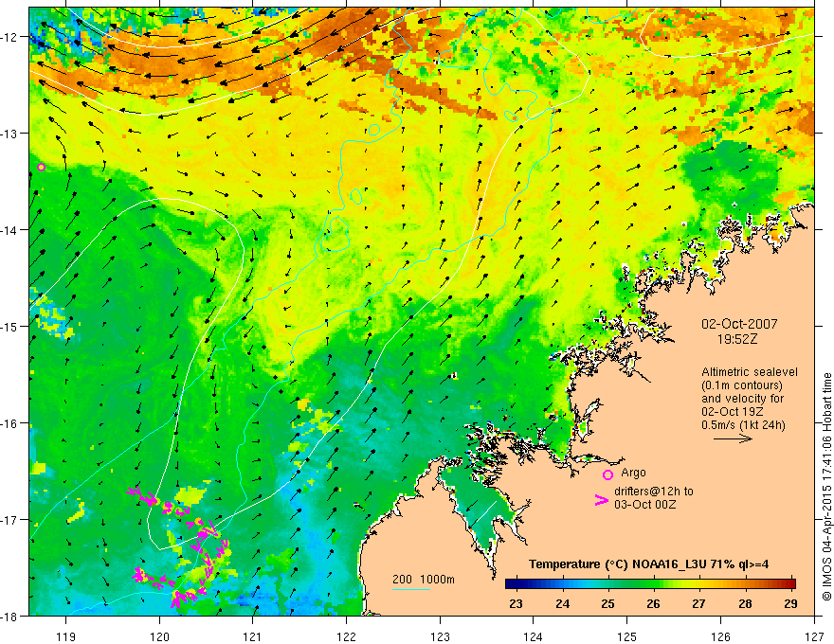Click the -15 latitude axis label

tap(10, 326)
